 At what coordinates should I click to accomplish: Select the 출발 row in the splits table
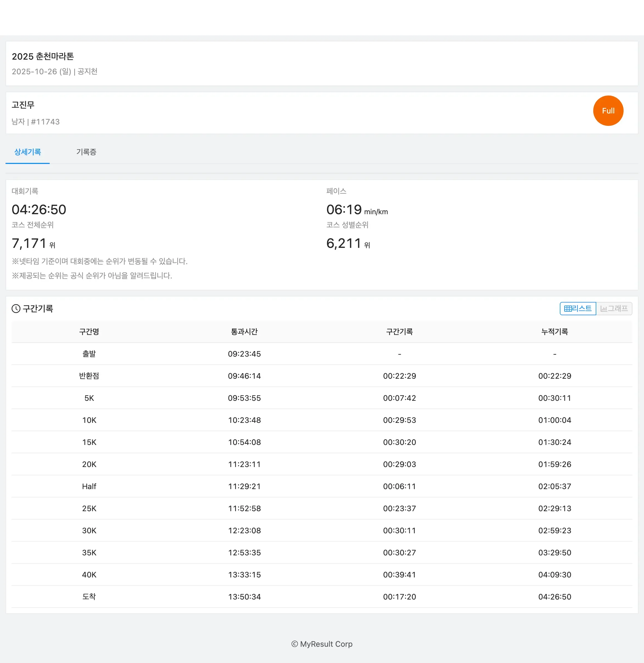click(x=89, y=354)
